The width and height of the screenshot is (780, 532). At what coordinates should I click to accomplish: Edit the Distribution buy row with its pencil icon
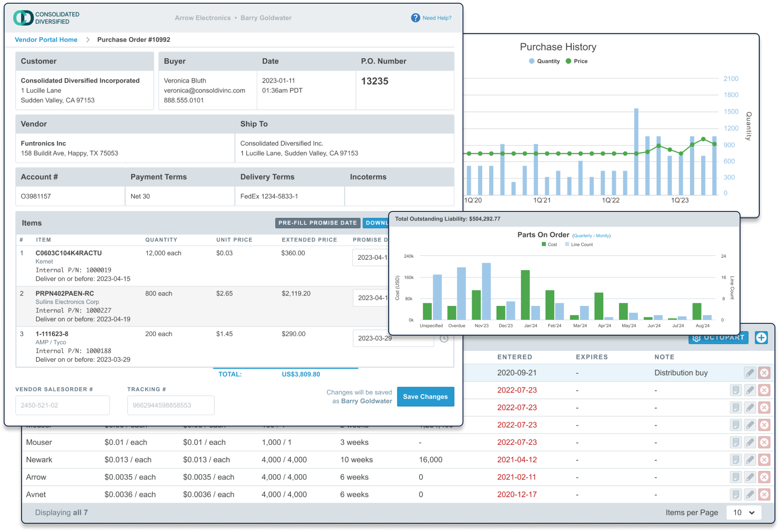click(750, 373)
